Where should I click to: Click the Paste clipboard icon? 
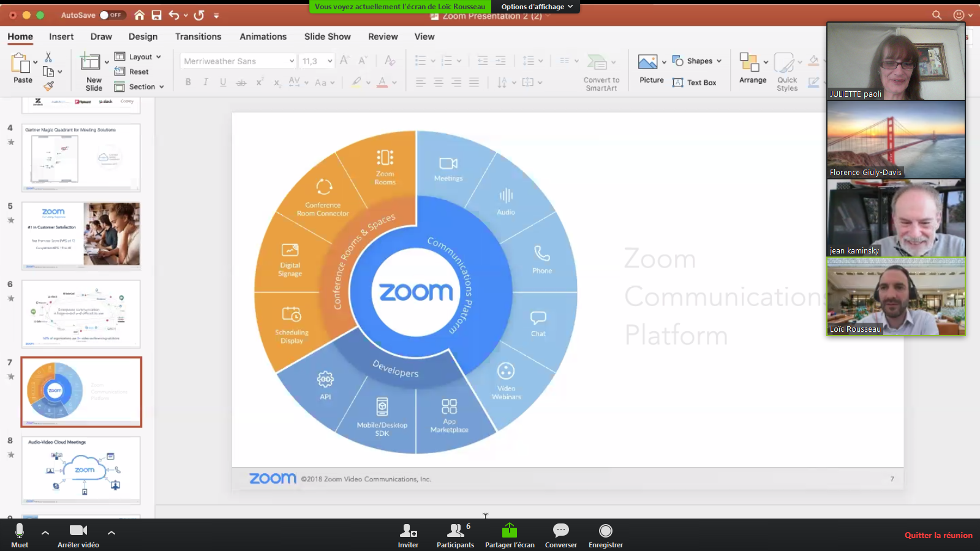21,63
